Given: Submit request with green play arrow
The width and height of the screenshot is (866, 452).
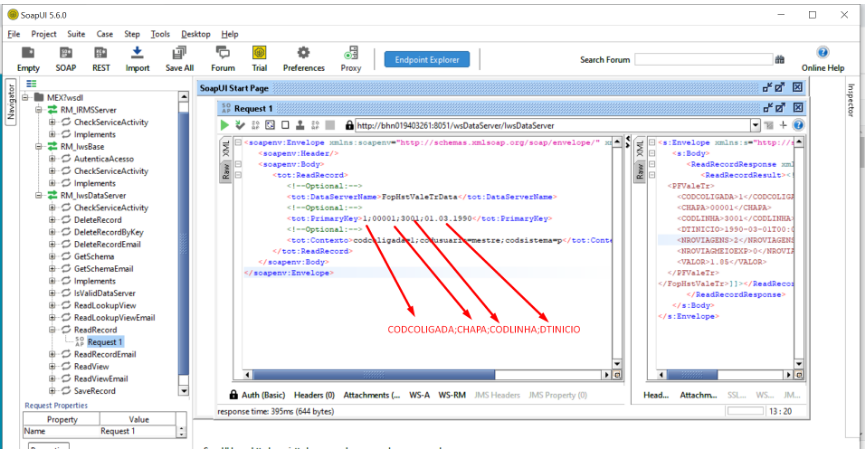Looking at the screenshot, I should point(224,125).
